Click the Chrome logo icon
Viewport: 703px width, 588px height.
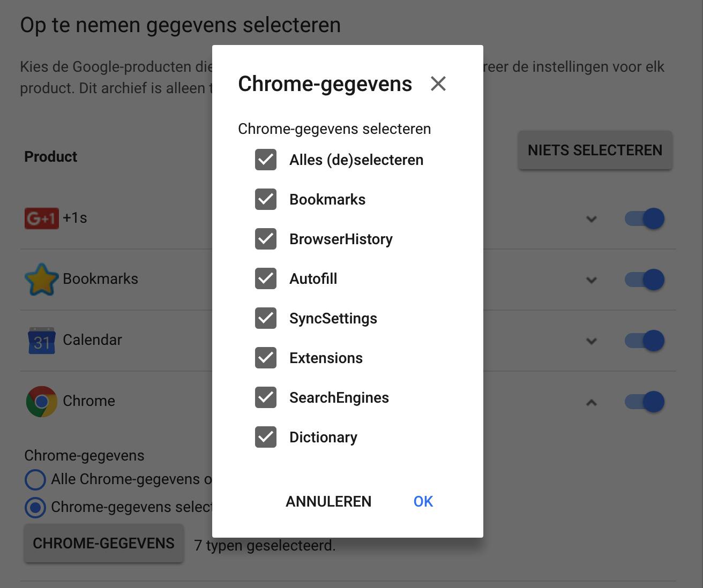point(41,402)
